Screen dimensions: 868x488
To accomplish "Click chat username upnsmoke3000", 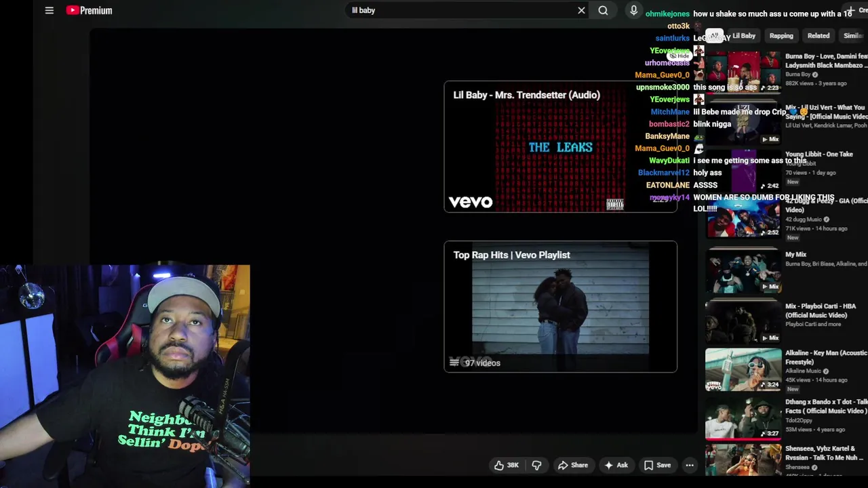I will coord(663,87).
